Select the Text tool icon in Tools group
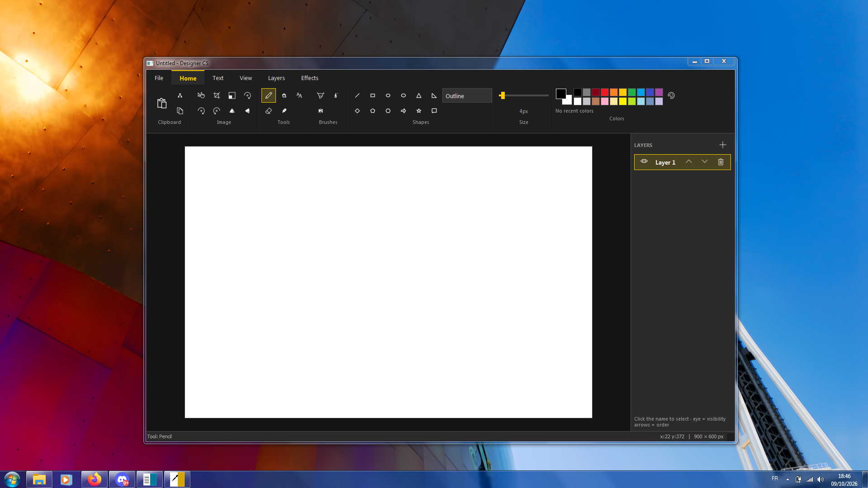This screenshot has height=488, width=868. (299, 95)
